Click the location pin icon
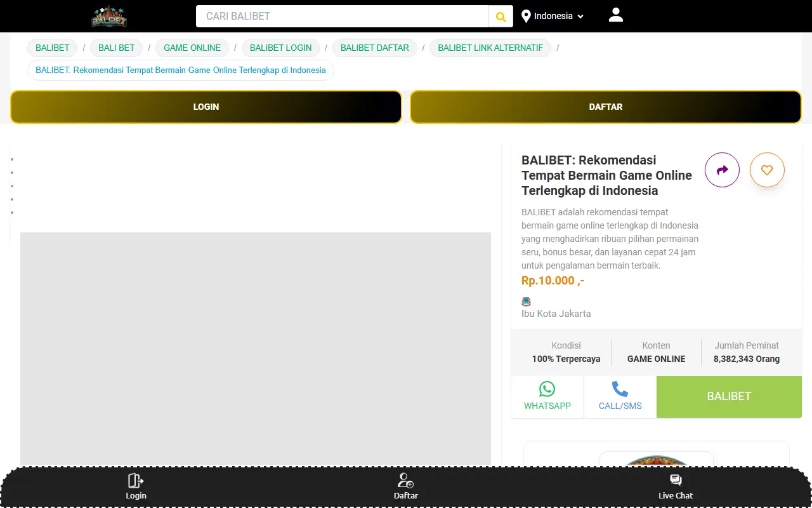Viewport: 812px width, 508px height. [526, 17]
